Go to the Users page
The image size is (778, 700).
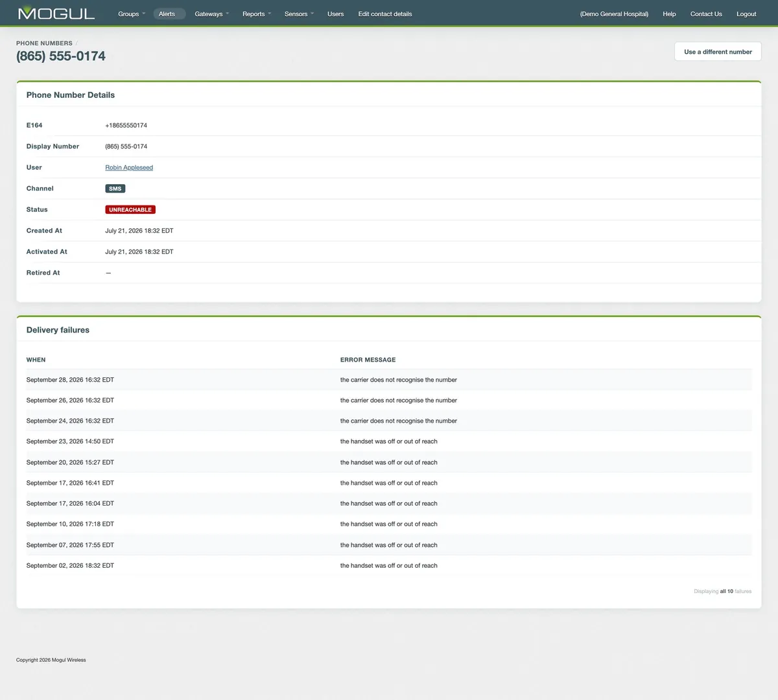point(336,14)
